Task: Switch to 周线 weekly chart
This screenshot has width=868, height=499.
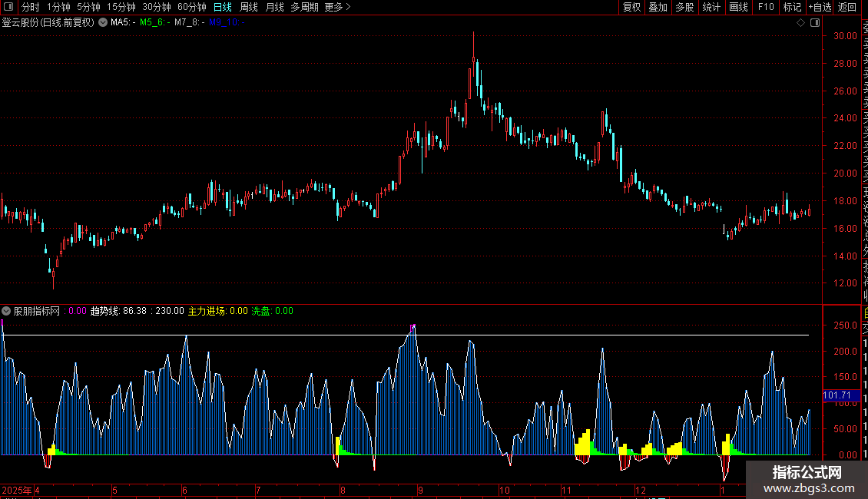Action: [249, 7]
